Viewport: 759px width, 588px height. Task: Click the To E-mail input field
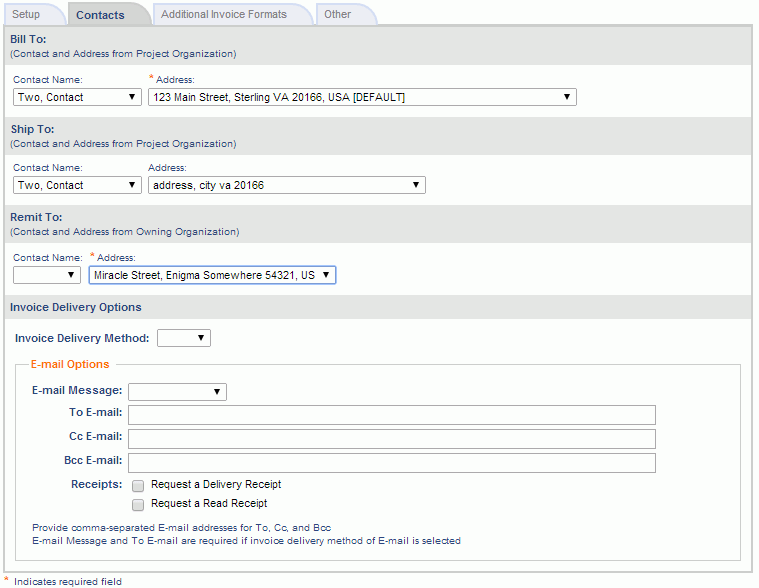(x=392, y=415)
